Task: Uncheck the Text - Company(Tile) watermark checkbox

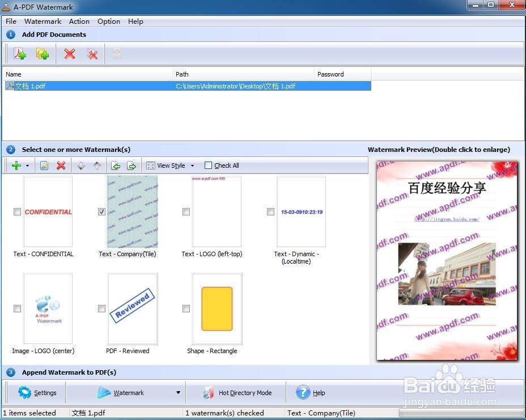Action: 101,211
